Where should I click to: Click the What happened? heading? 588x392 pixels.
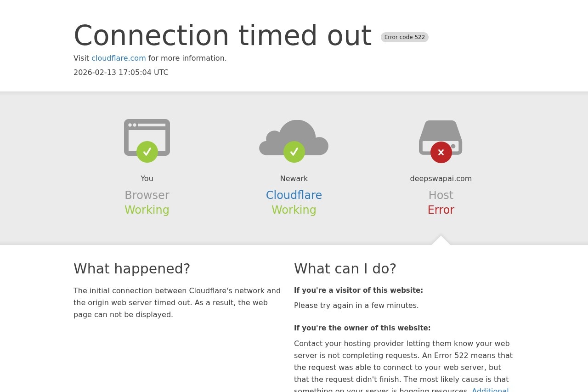[132, 268]
